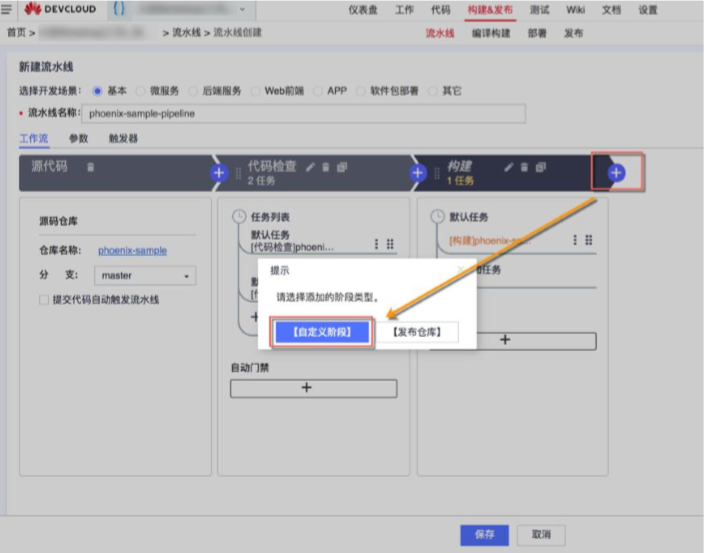Switch to the 触发器 tab
Screen dimensions: 709x553
pos(123,138)
